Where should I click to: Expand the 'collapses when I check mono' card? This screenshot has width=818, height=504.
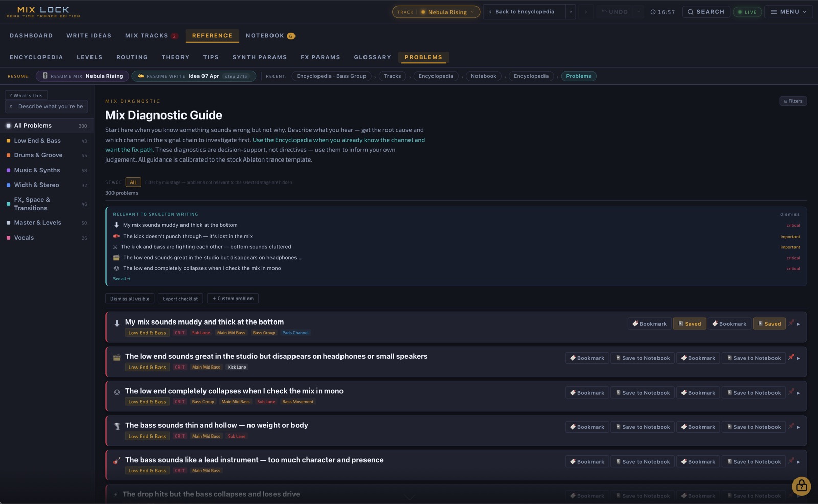[798, 393]
